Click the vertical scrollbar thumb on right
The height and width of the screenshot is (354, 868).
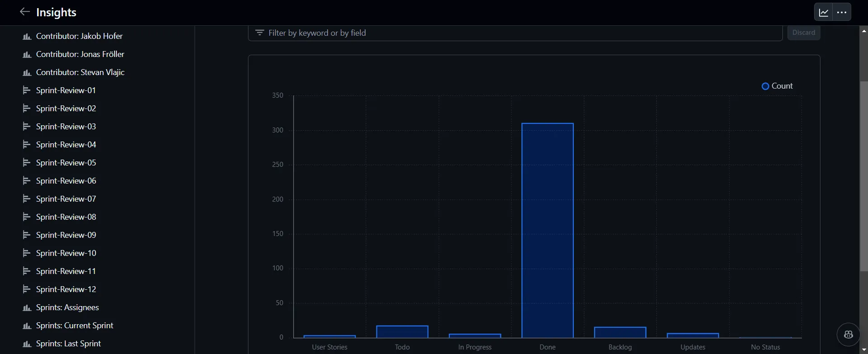(x=863, y=176)
